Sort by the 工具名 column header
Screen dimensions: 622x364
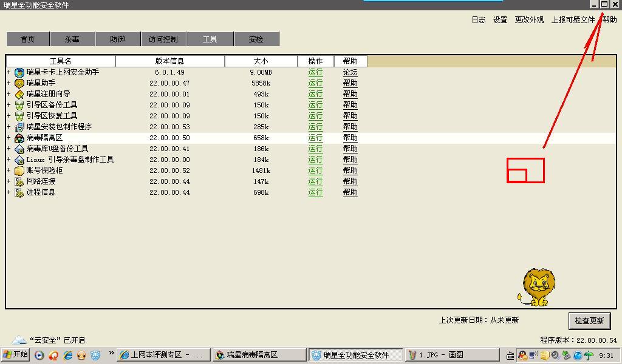[x=61, y=61]
